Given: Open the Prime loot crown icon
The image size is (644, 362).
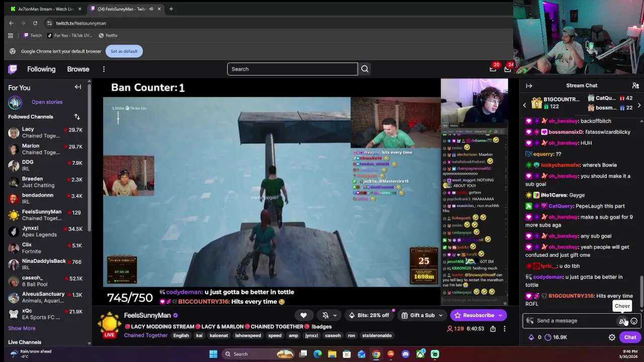Looking at the screenshot, I should click(x=493, y=69).
